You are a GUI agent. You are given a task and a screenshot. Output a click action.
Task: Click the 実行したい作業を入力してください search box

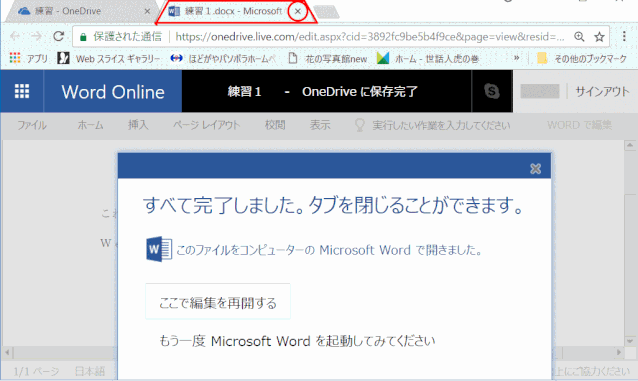pos(441,125)
